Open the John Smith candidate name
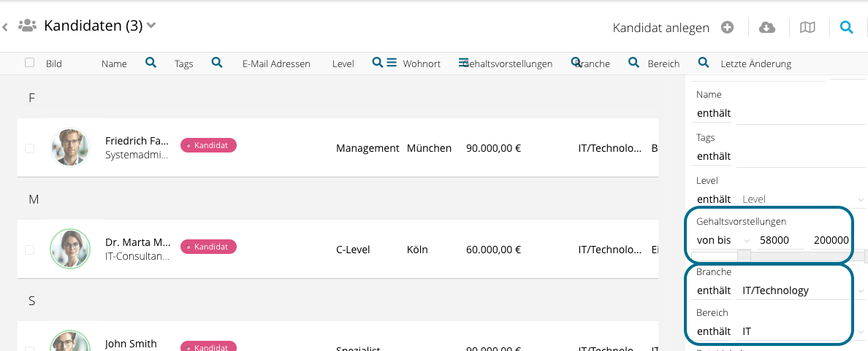 131,344
